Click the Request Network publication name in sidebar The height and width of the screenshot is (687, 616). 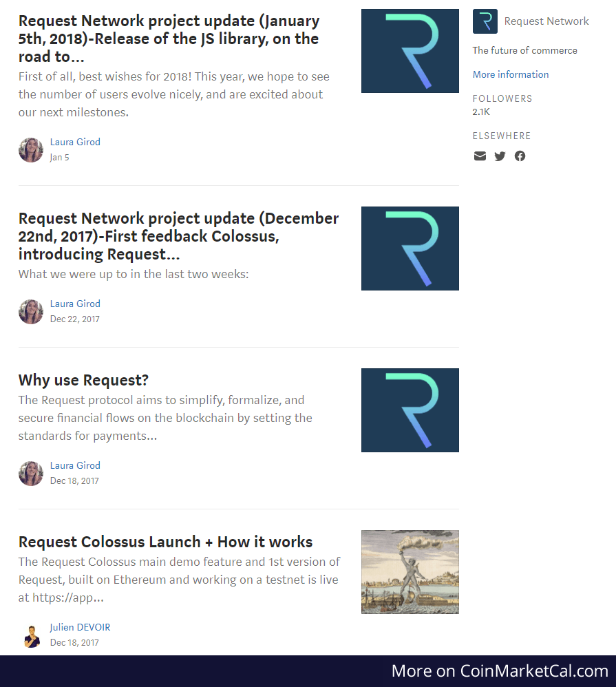click(546, 21)
